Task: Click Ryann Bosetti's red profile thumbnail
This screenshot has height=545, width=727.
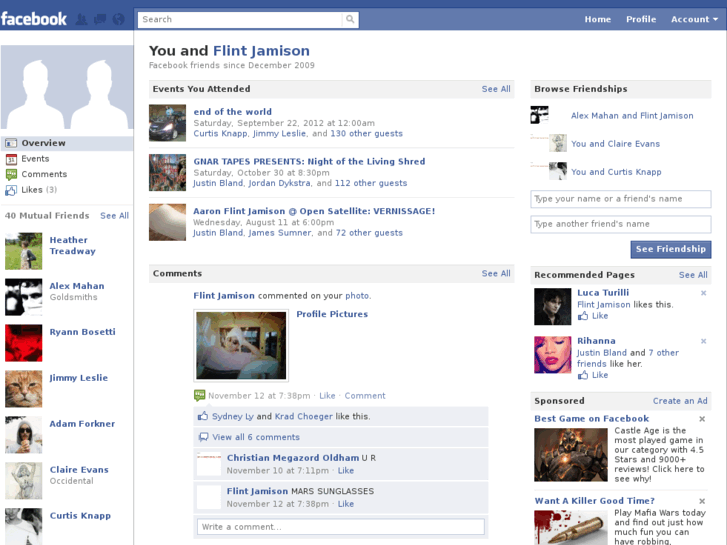Action: pyautogui.click(x=24, y=343)
